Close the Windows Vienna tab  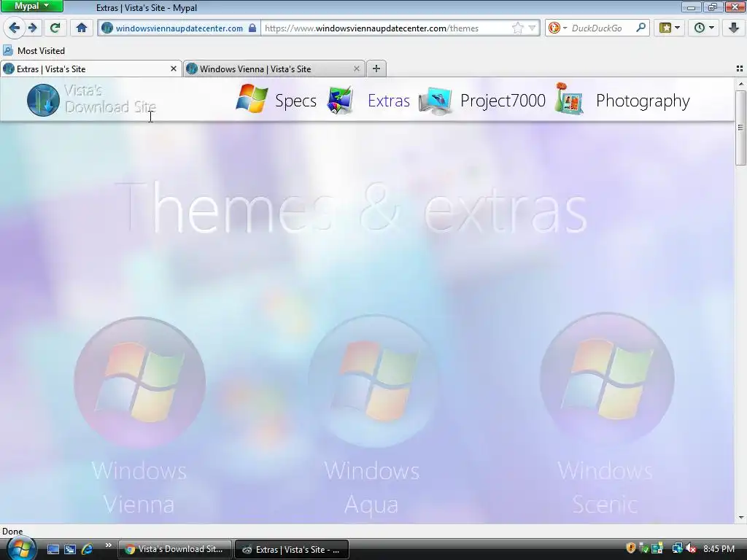[356, 69]
